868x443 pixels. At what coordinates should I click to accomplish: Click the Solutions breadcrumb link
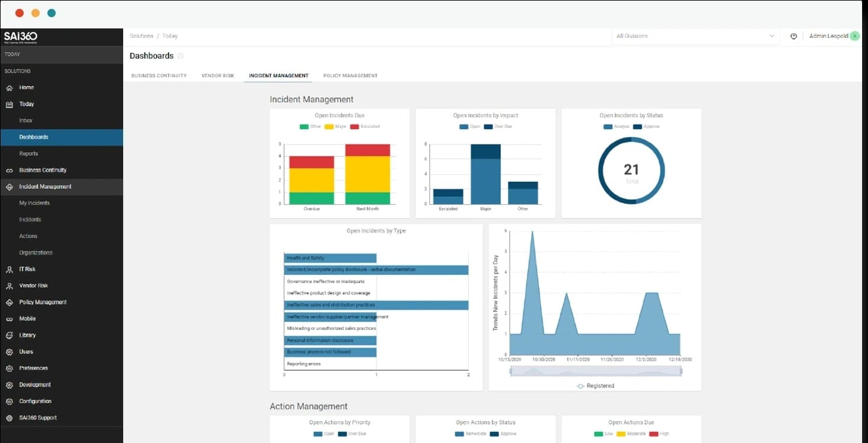(x=142, y=36)
